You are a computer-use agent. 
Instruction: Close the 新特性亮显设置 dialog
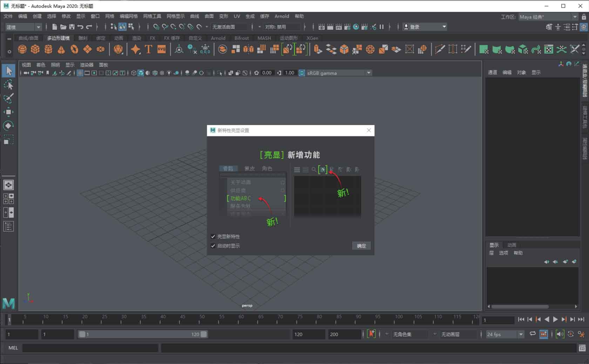(x=369, y=130)
